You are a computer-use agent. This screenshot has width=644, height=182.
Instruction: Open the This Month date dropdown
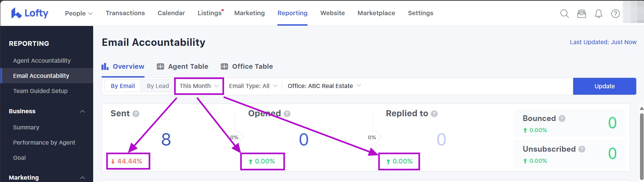199,86
